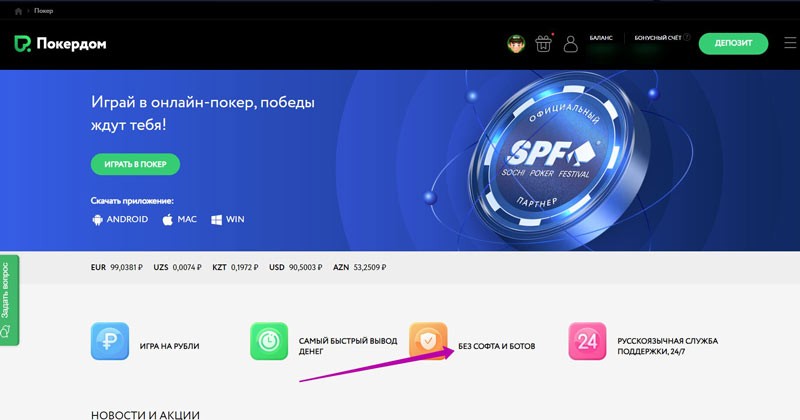The width and height of the screenshot is (800, 420).
Task: Open the user profile silhouette icon
Action: click(x=571, y=44)
